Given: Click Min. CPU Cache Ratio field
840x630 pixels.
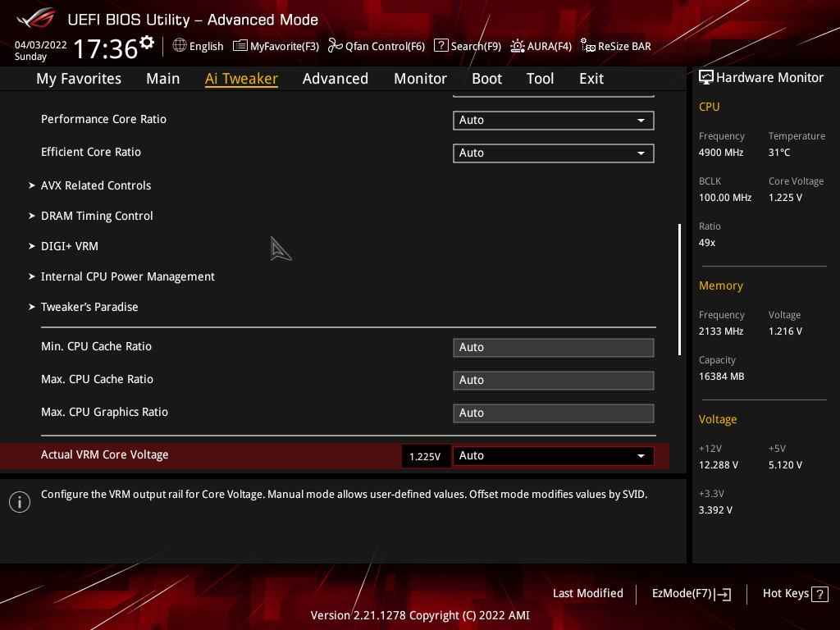Looking at the screenshot, I should coord(554,348).
